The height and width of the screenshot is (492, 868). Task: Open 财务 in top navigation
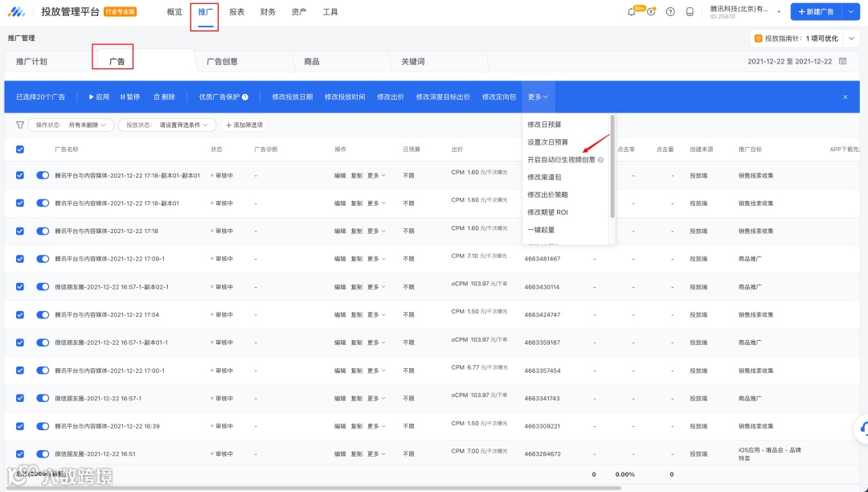click(x=268, y=11)
